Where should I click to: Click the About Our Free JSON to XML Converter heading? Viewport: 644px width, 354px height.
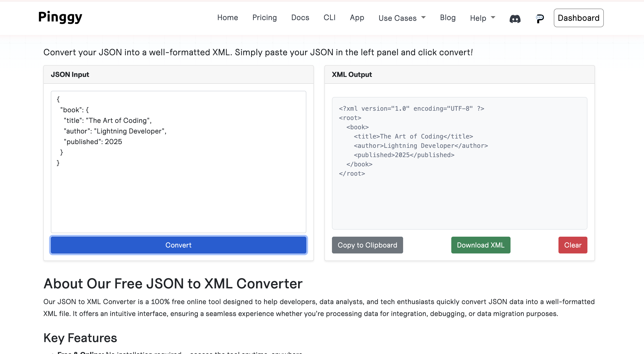click(x=173, y=284)
